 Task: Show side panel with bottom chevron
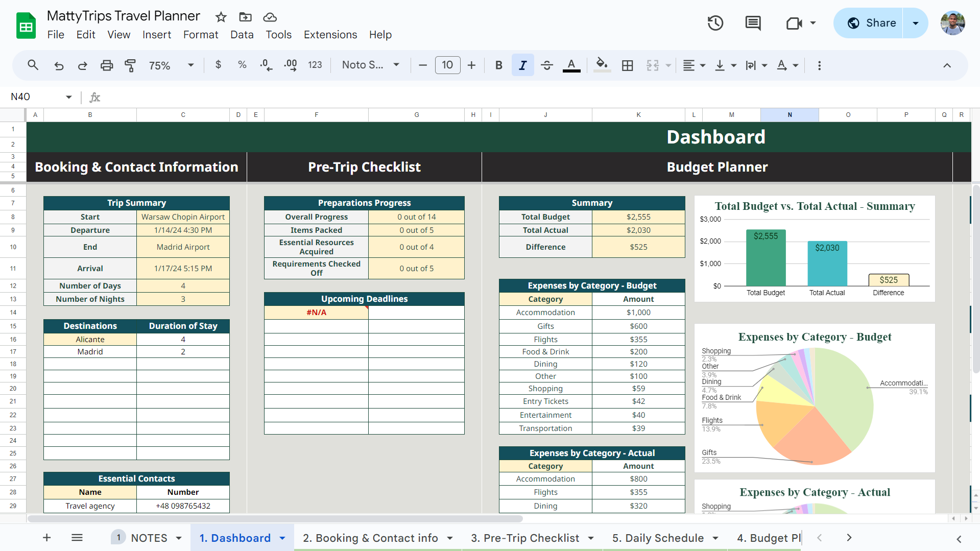coord(959,539)
